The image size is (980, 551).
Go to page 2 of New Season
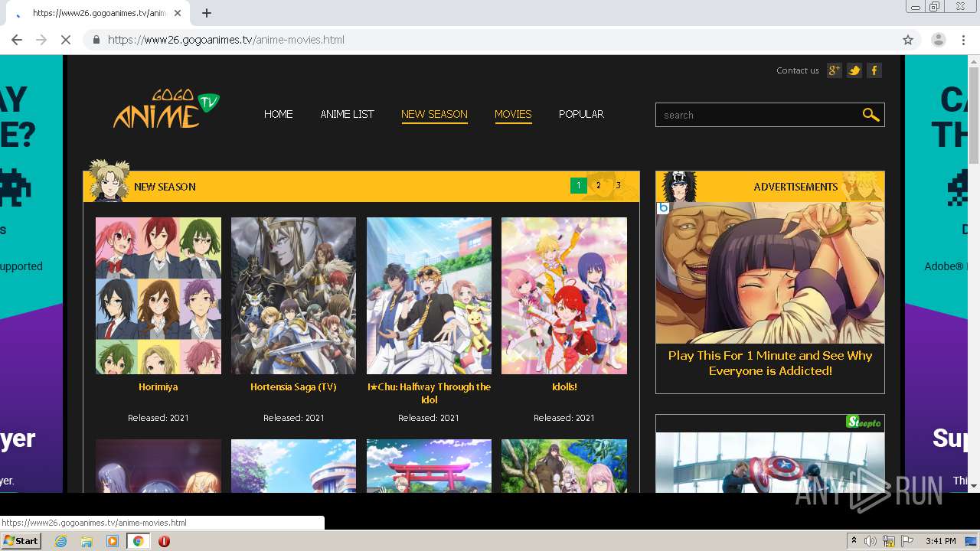click(x=599, y=185)
